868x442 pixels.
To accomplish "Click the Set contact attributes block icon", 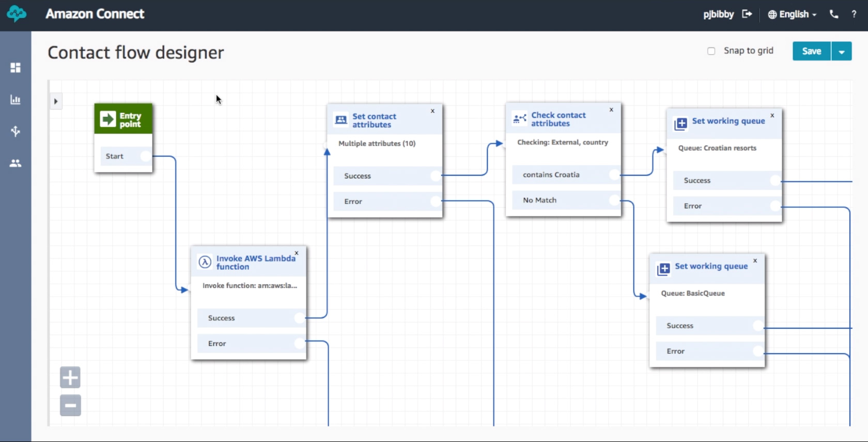I will tap(341, 120).
